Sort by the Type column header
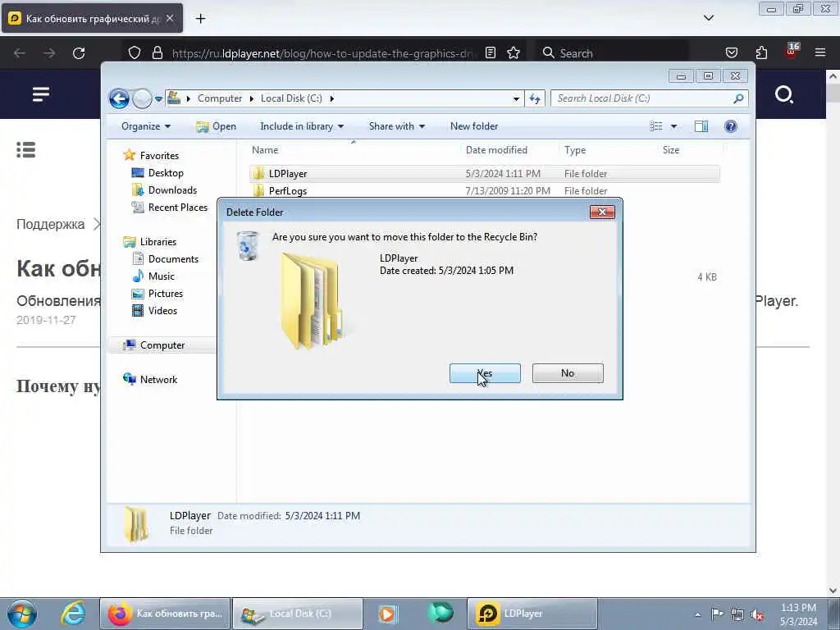The width and height of the screenshot is (840, 630). pos(575,150)
